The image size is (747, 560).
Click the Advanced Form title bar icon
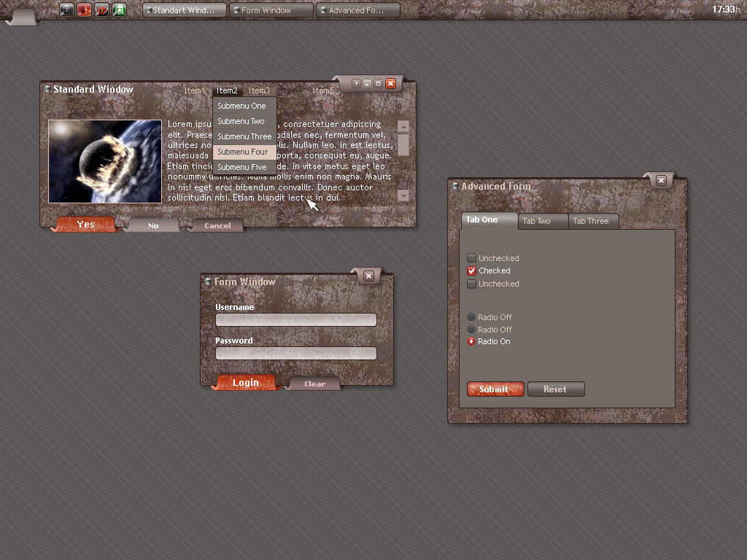454,187
